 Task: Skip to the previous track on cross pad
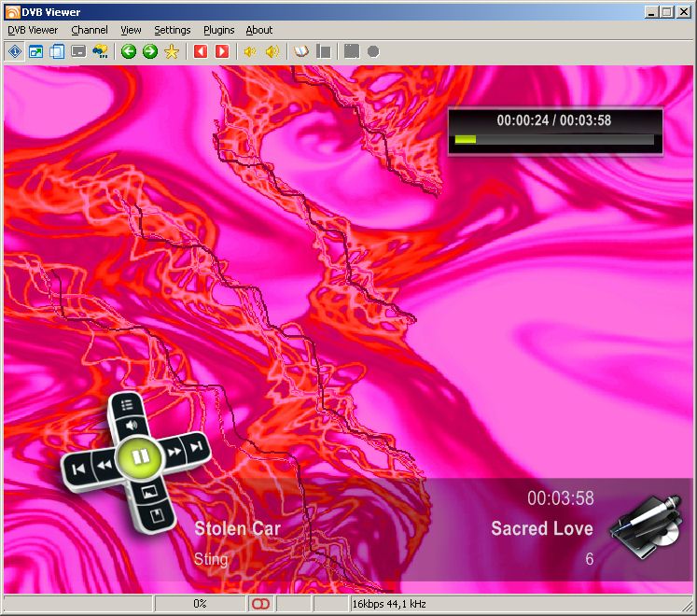[78, 469]
